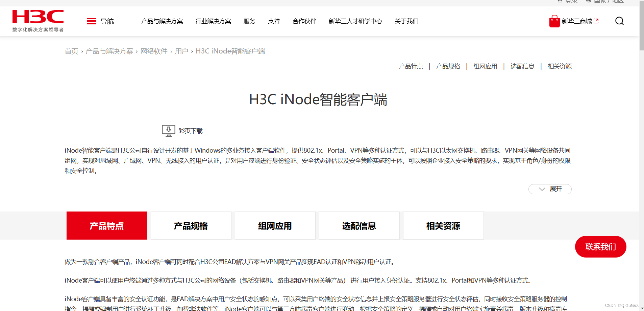Open 关于我们 menu
Viewport: 644px width, 311px height.
pos(406,21)
